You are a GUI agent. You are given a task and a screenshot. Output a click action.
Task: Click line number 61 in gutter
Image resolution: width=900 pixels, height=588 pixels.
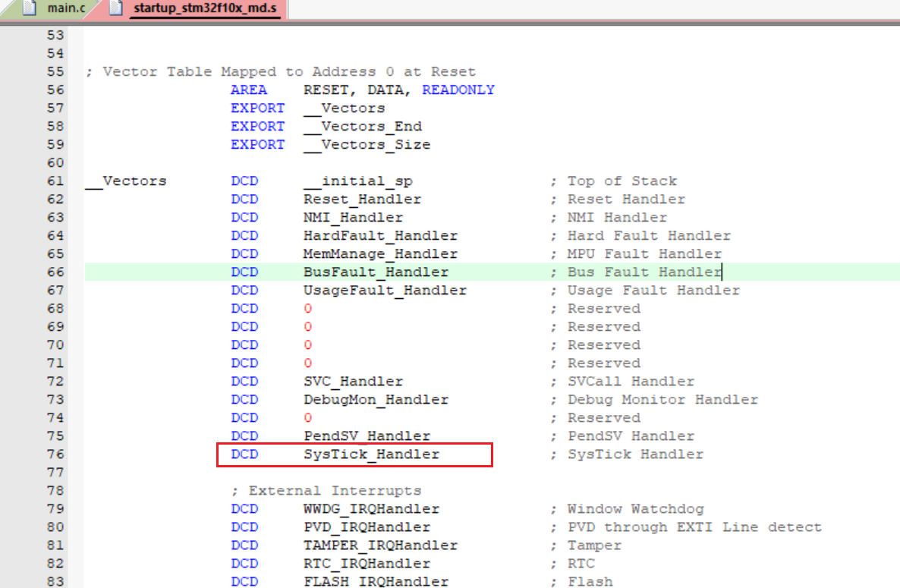click(x=55, y=181)
